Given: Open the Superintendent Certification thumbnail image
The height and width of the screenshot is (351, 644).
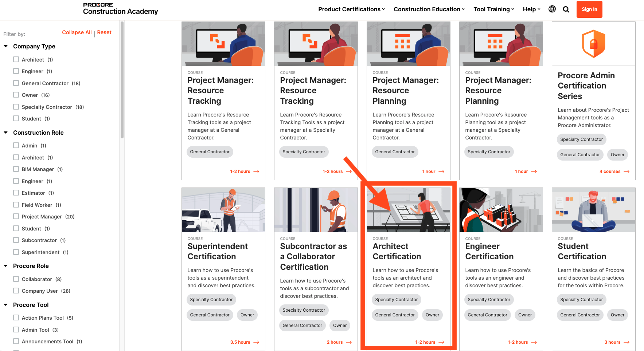Looking at the screenshot, I should pos(223,210).
